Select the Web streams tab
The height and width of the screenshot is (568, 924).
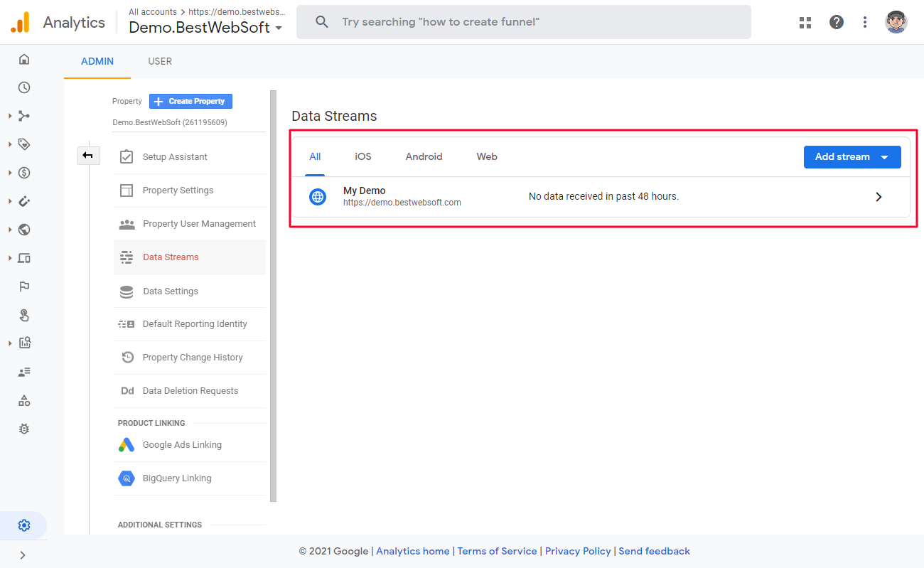[487, 157]
